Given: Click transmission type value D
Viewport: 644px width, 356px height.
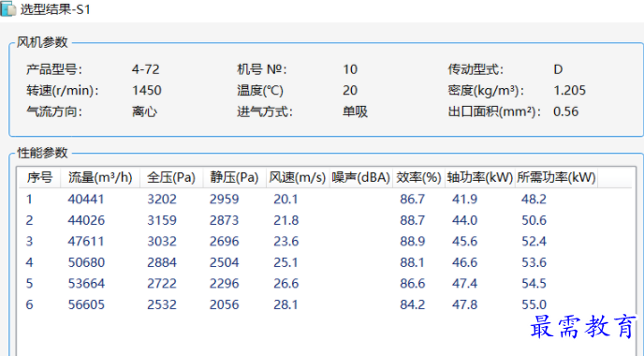Looking at the screenshot, I should pyautogui.click(x=558, y=69).
